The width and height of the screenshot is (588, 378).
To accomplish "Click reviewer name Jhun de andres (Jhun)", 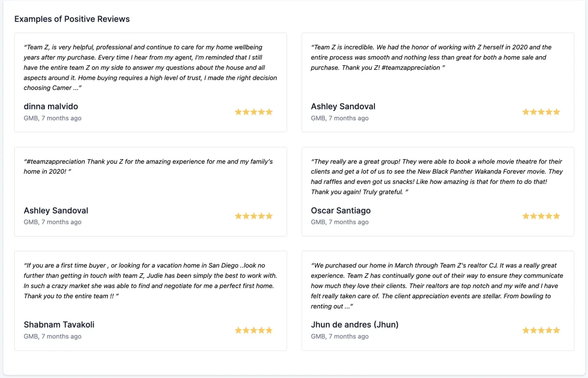I will click(x=354, y=325).
